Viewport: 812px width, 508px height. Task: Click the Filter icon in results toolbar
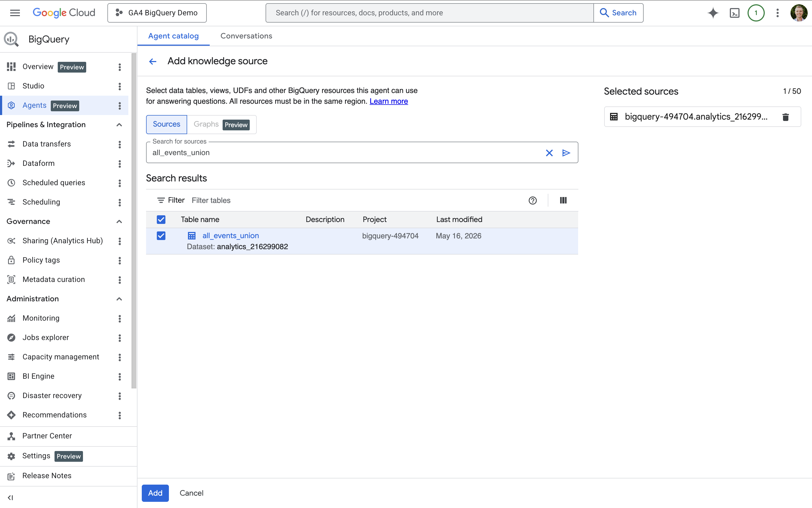point(161,200)
